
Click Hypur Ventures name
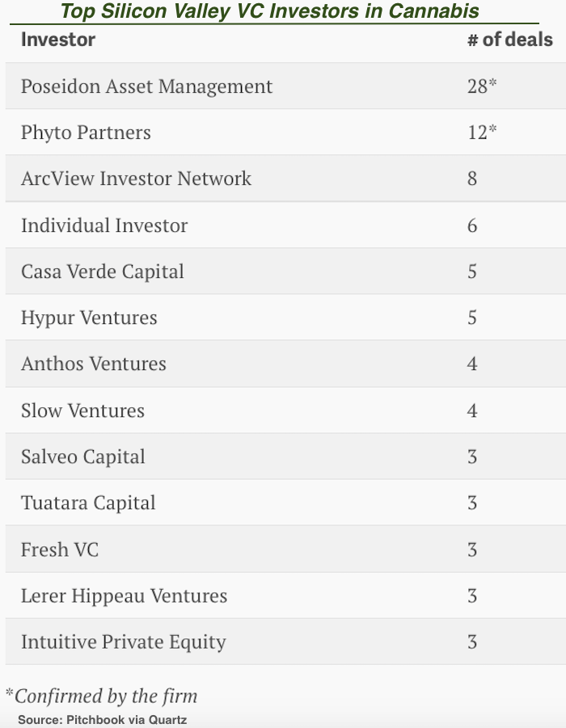89,318
